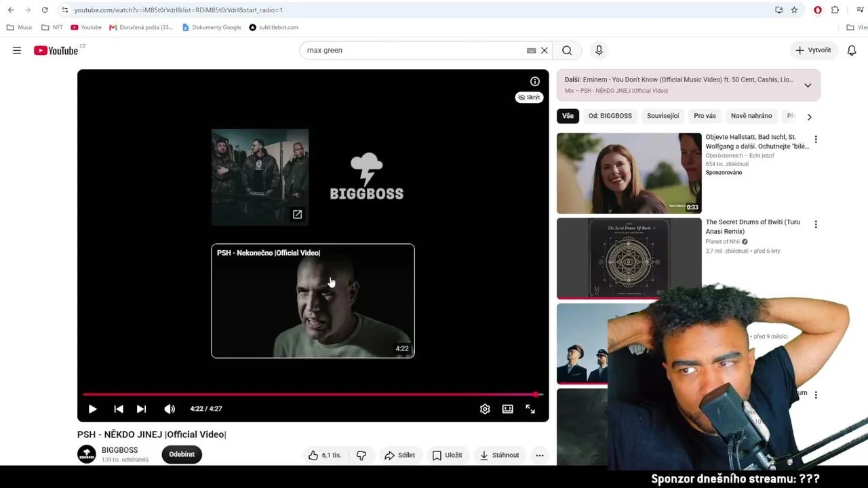868x488 pixels.
Task: Open the airline pilots video thumbnail
Action: pyautogui.click(x=583, y=344)
